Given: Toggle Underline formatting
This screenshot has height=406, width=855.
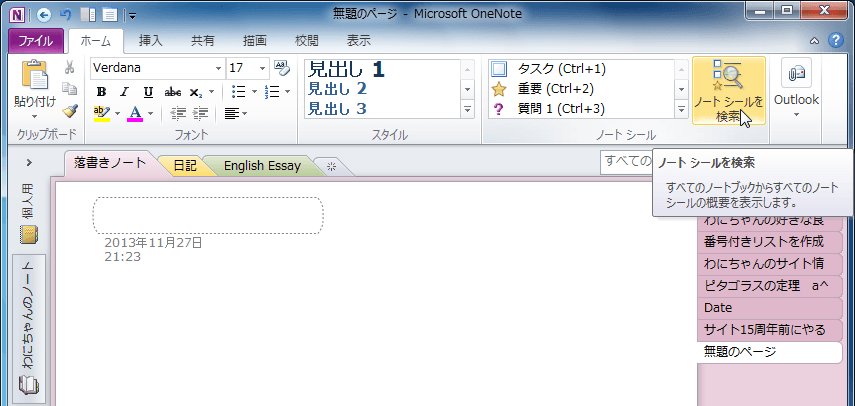Looking at the screenshot, I should 148,92.
